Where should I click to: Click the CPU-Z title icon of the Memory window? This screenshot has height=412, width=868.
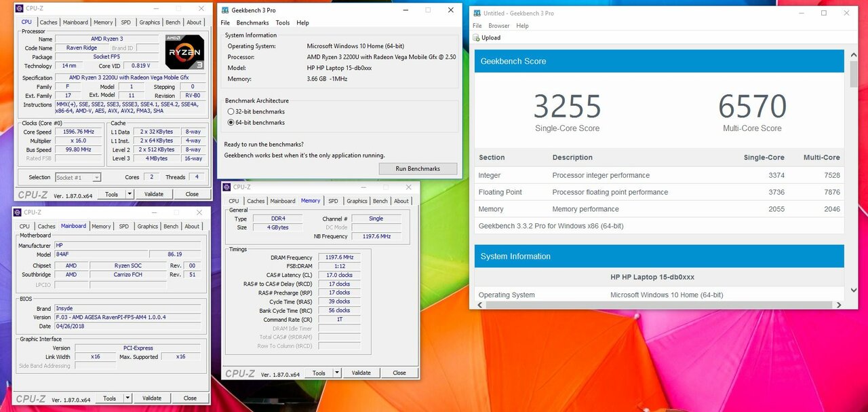[x=227, y=187]
